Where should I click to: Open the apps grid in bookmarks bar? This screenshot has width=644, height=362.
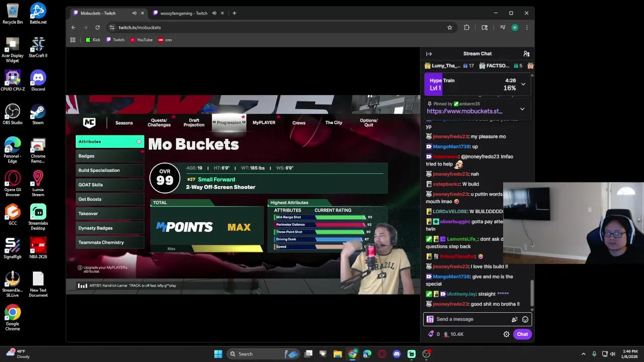[x=73, y=40]
